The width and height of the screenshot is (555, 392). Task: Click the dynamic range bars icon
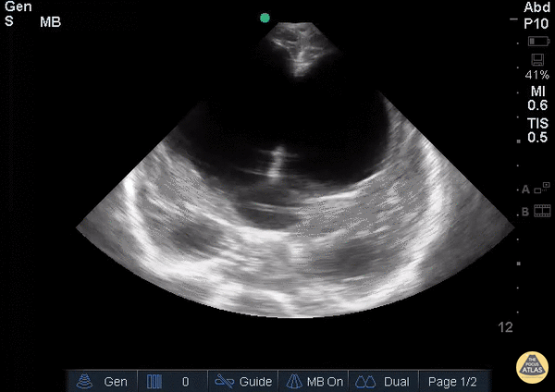pyautogui.click(x=154, y=382)
